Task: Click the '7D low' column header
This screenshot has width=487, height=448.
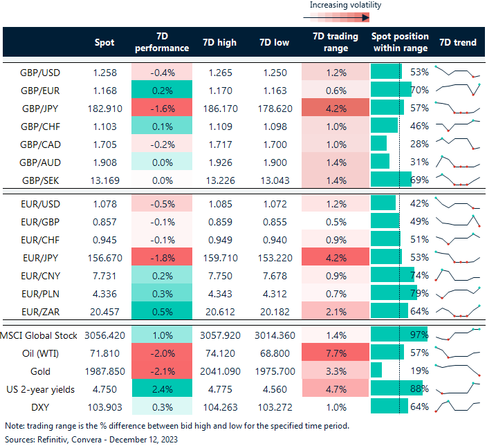Action: tap(274, 42)
